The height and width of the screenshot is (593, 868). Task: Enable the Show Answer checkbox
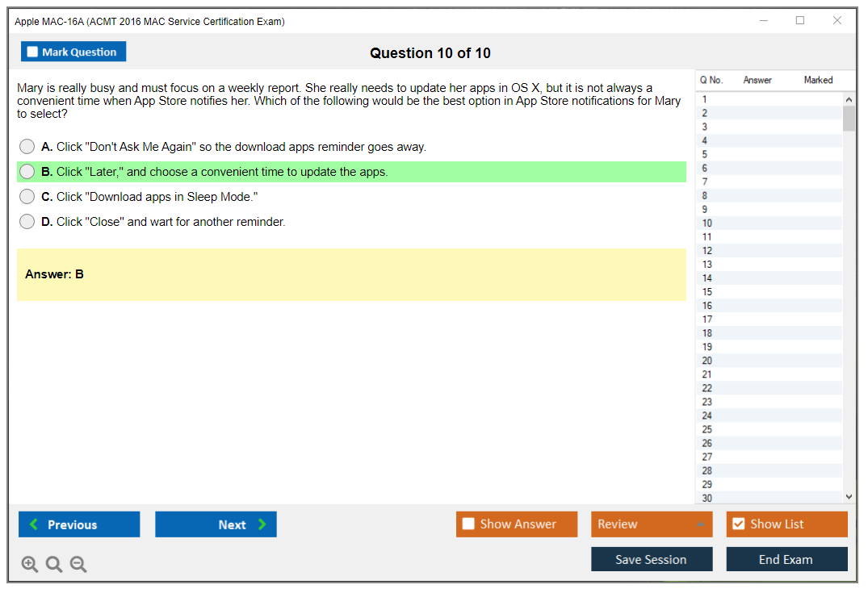[468, 524]
